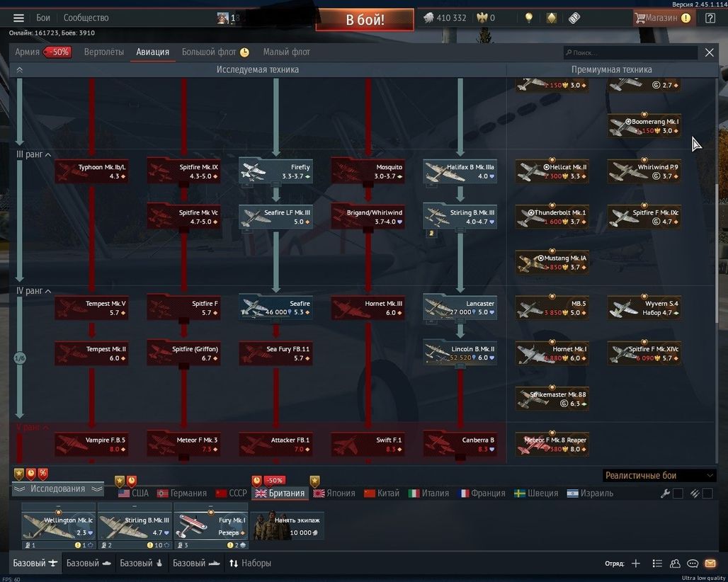Open the golden diamond bonus icon
Image resolution: width=728 pixels, height=582 pixels.
[x=551, y=18]
